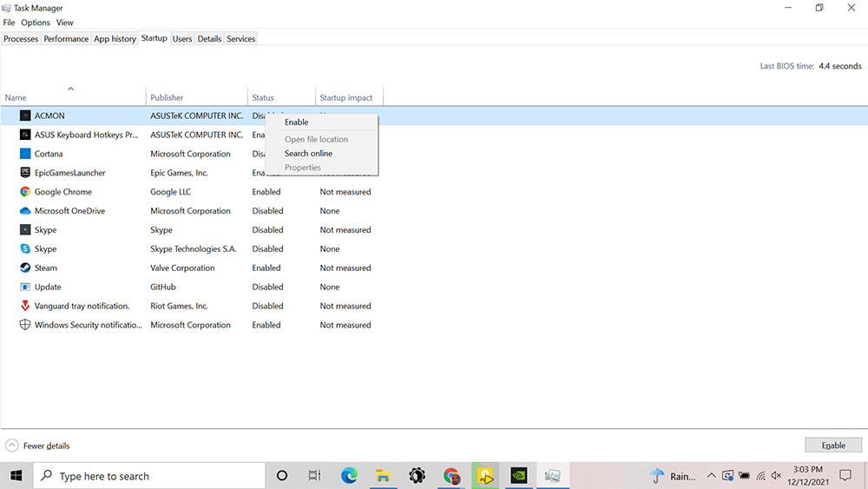This screenshot has width=868, height=489.
Task: Click the EpicGamesLauncher icon
Action: click(x=25, y=172)
